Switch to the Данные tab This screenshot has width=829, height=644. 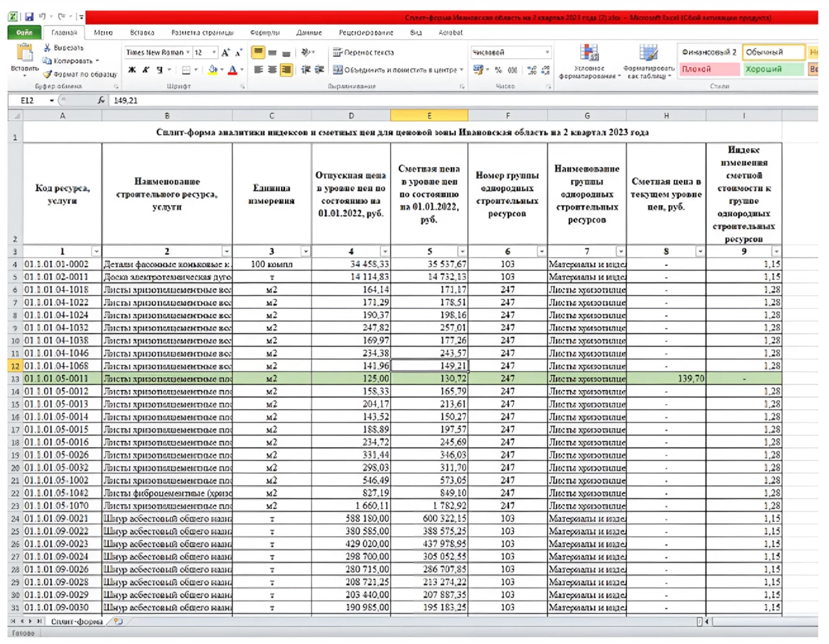tap(309, 32)
